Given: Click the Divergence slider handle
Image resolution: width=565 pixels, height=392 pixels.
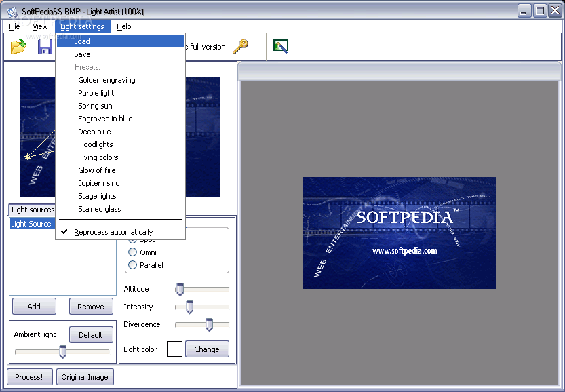Looking at the screenshot, I should (209, 325).
